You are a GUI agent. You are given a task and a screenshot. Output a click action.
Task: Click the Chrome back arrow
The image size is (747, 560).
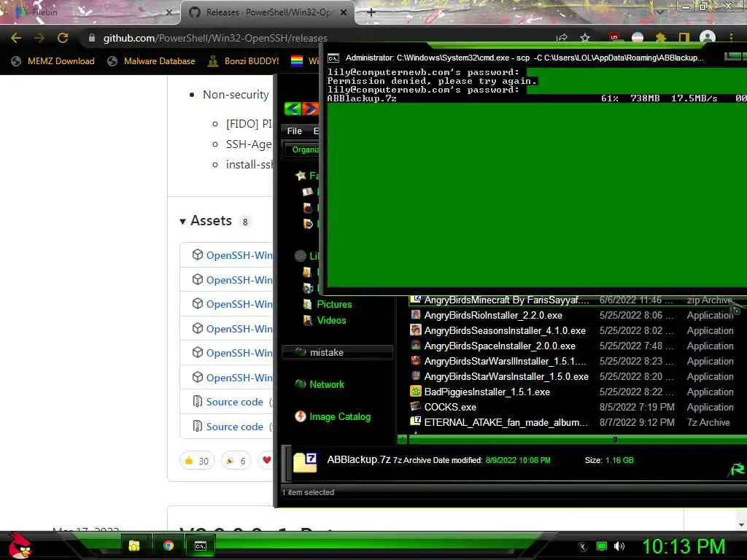click(x=16, y=38)
